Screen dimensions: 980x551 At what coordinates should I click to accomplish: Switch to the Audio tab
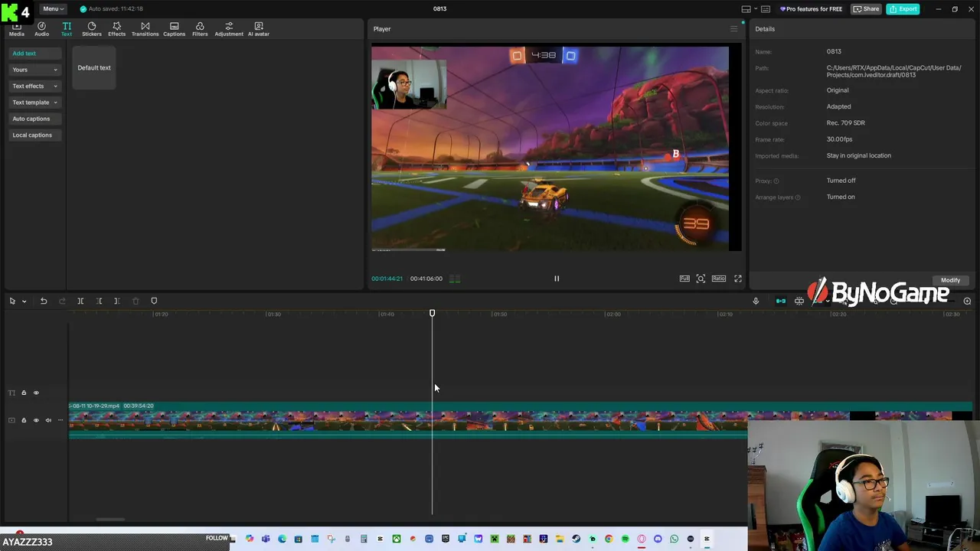click(x=41, y=29)
